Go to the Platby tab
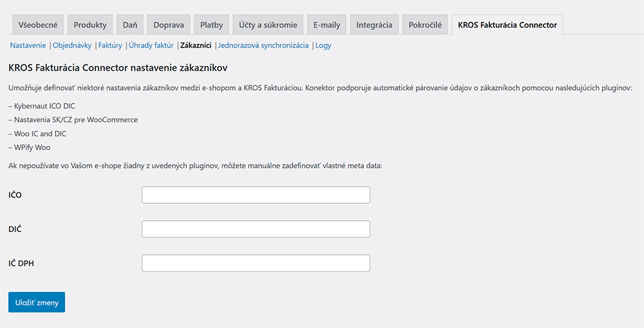Image resolution: width=644 pixels, height=328 pixels. pos(211,24)
